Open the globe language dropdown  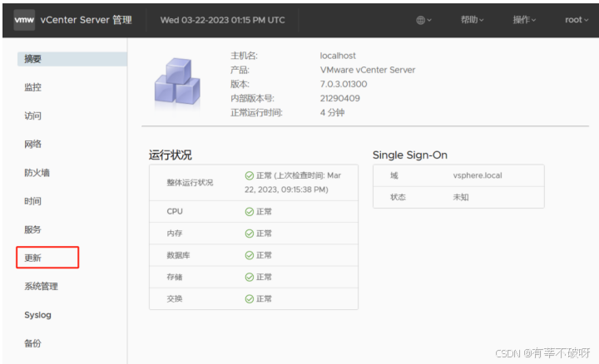[423, 20]
